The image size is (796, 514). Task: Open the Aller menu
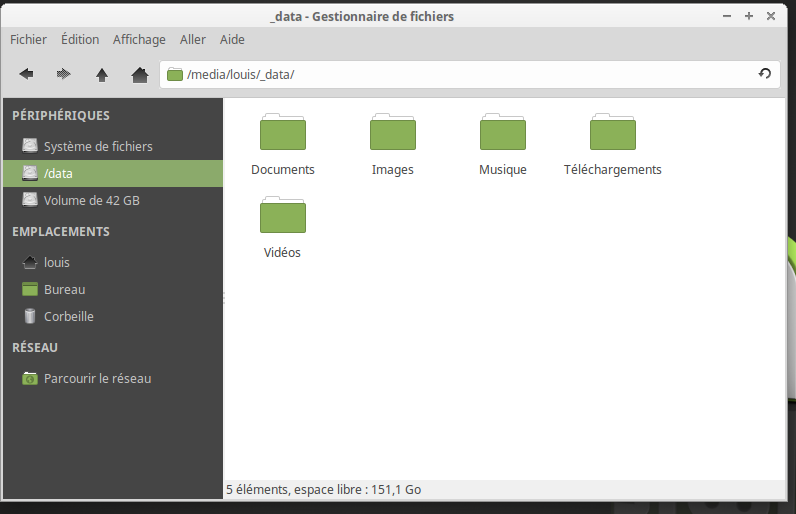point(193,40)
